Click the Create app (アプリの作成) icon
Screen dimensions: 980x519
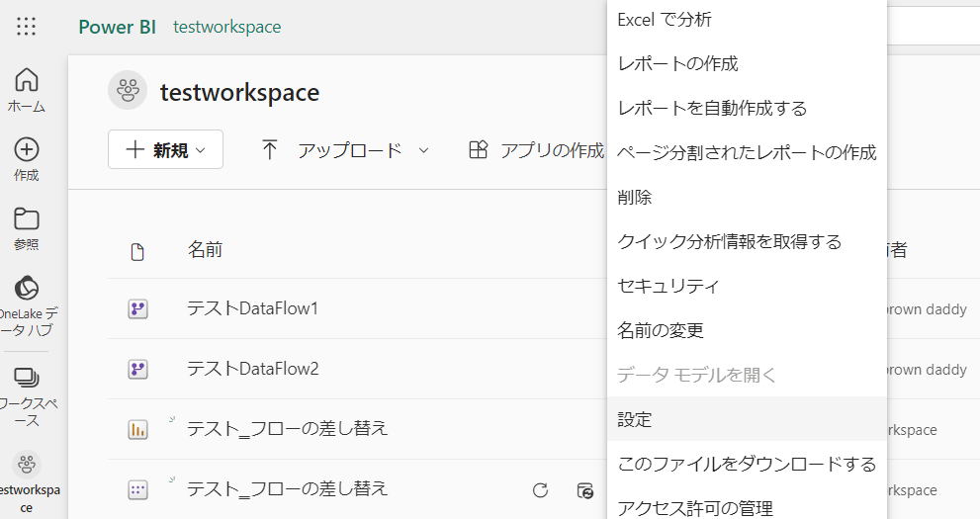coord(478,150)
